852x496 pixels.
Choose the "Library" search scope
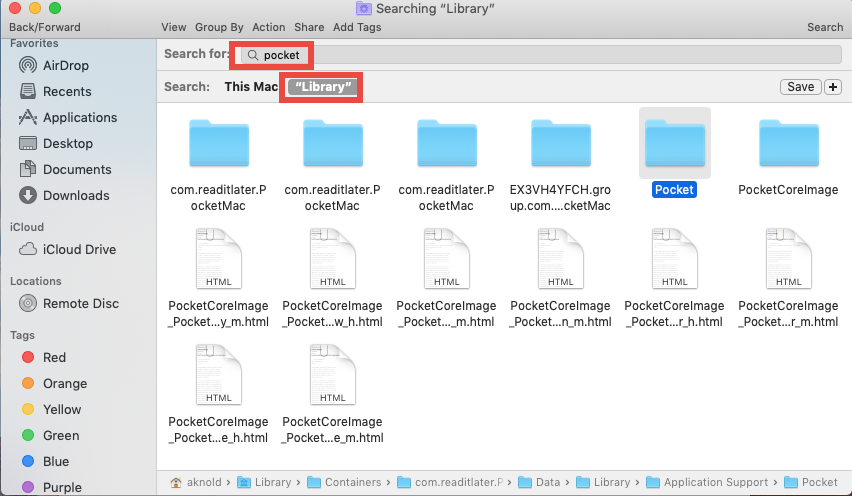point(323,87)
